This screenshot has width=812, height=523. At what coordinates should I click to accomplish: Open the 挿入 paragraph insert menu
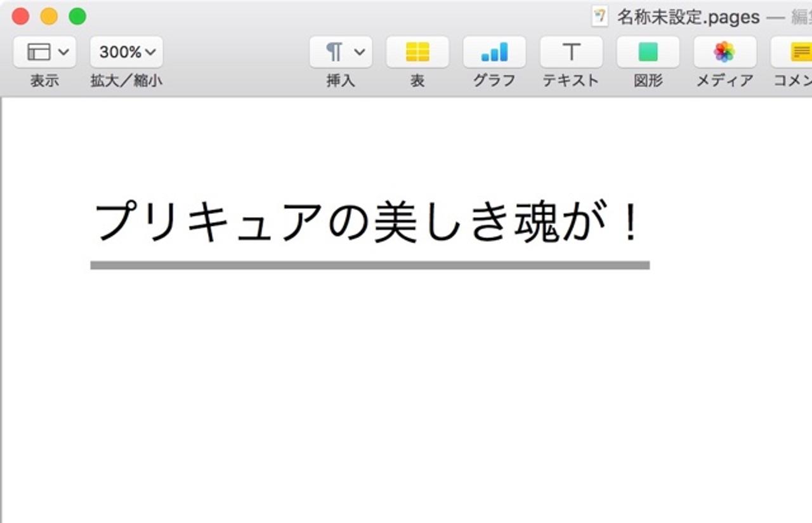pyautogui.click(x=341, y=52)
